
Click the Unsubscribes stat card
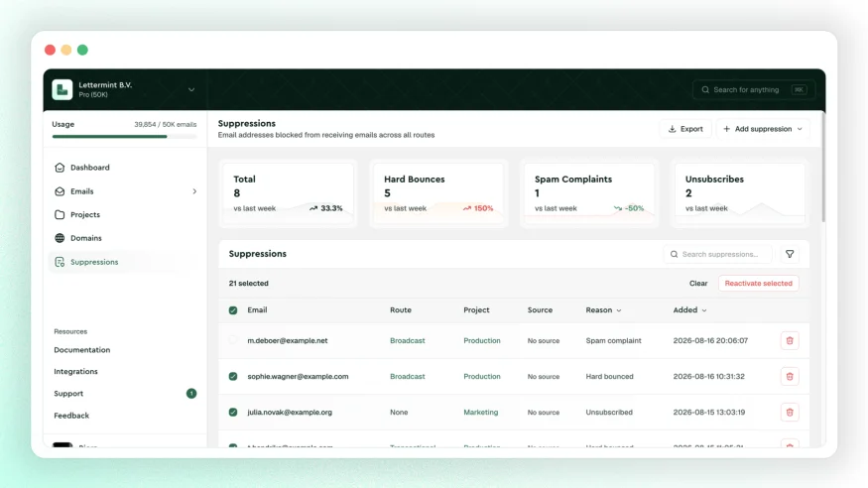740,193
